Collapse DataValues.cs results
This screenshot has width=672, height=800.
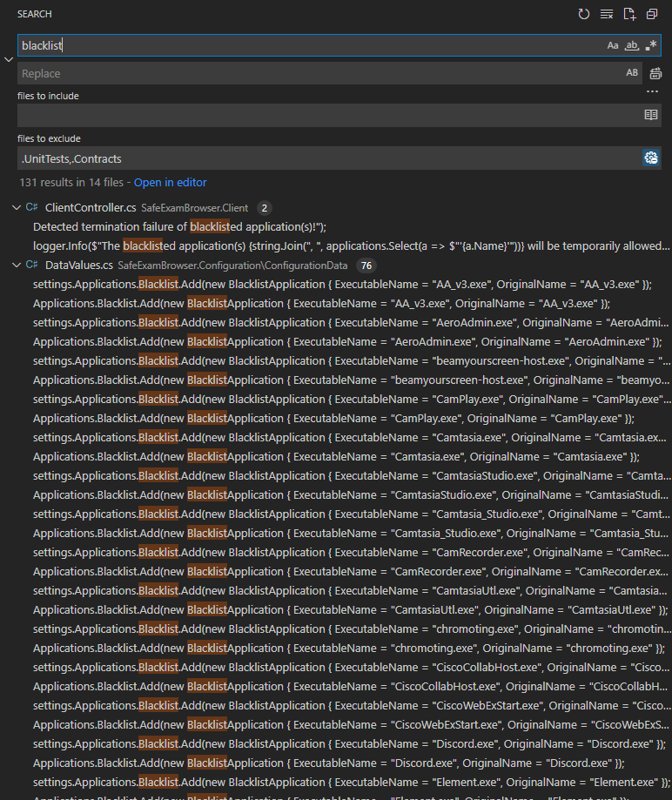click(17, 265)
